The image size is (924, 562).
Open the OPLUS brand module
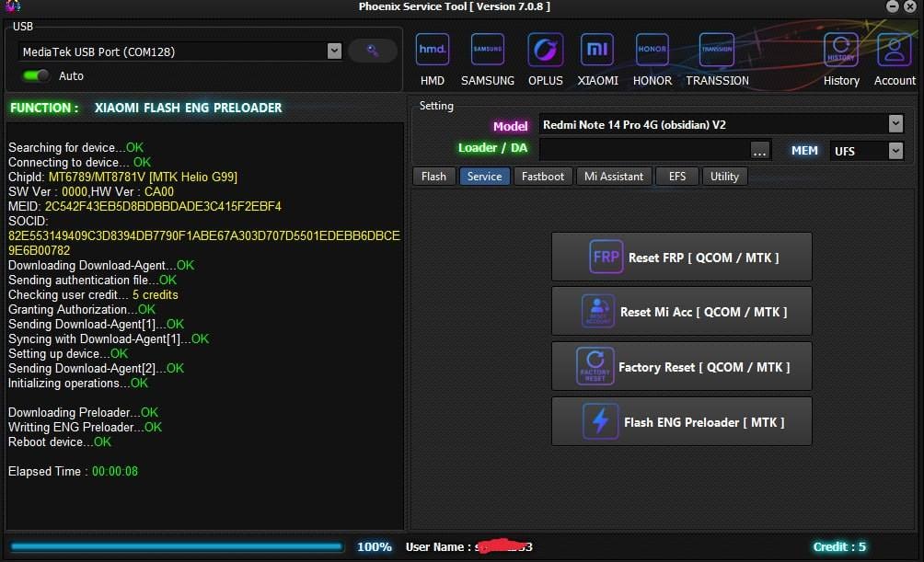[x=546, y=50]
